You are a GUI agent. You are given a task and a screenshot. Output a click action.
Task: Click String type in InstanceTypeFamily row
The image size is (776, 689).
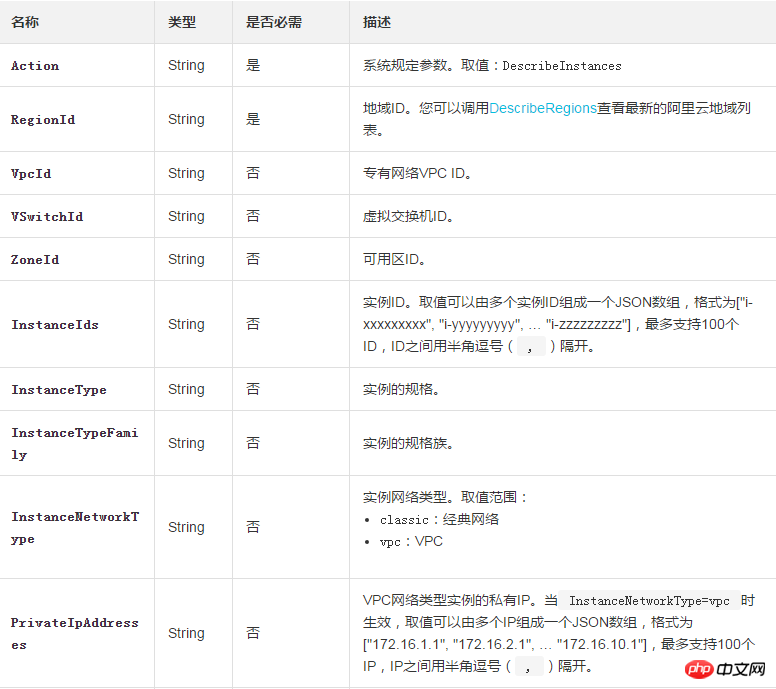[x=186, y=443]
